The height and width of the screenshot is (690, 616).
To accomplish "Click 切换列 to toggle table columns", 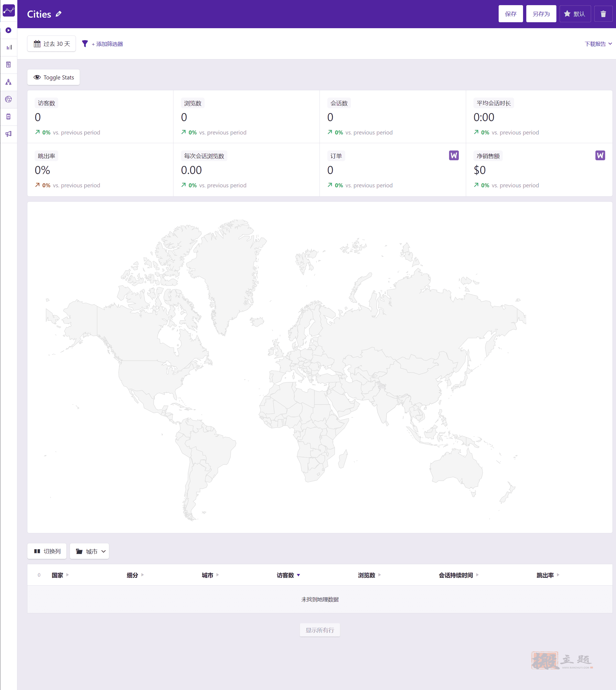I will click(47, 551).
